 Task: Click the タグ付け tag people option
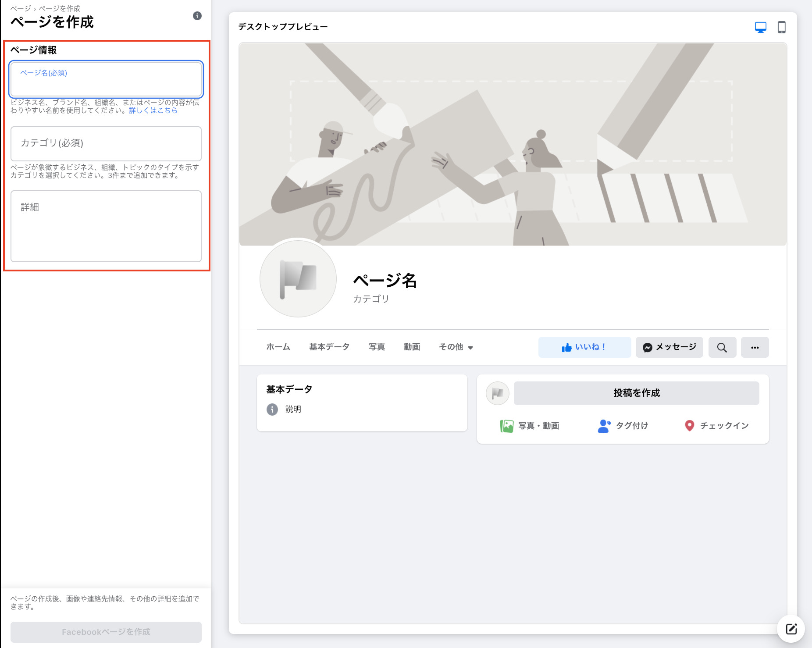[x=623, y=426]
